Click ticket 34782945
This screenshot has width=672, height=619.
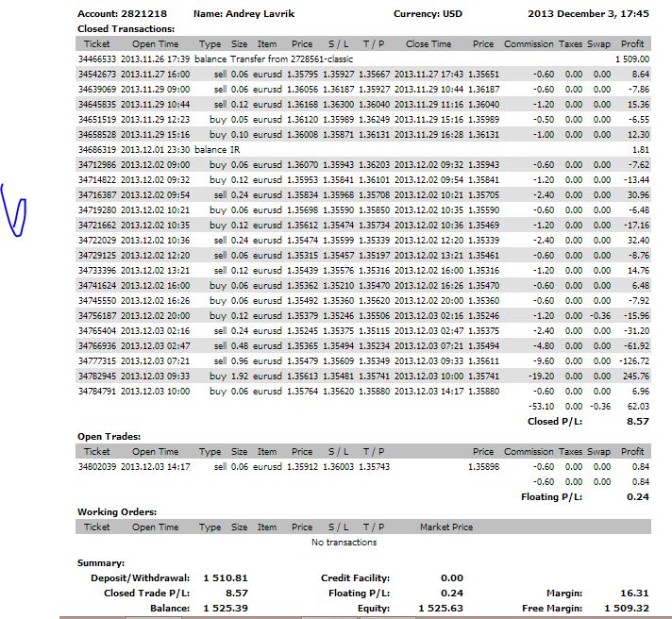click(97, 376)
